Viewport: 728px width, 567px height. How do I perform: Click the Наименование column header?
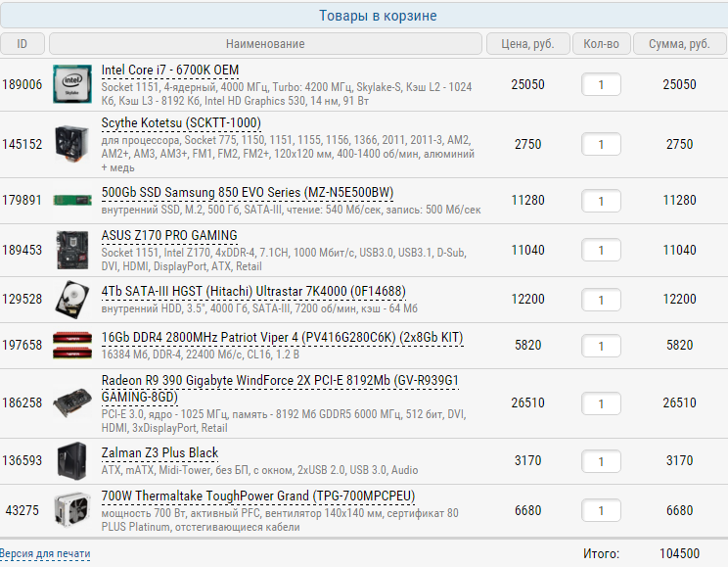(x=265, y=44)
